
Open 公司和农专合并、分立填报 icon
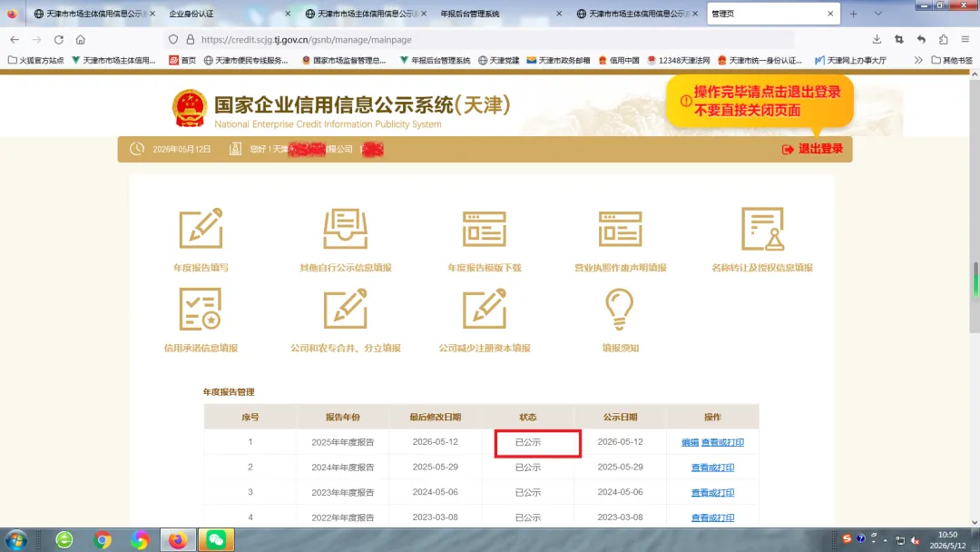coord(345,309)
